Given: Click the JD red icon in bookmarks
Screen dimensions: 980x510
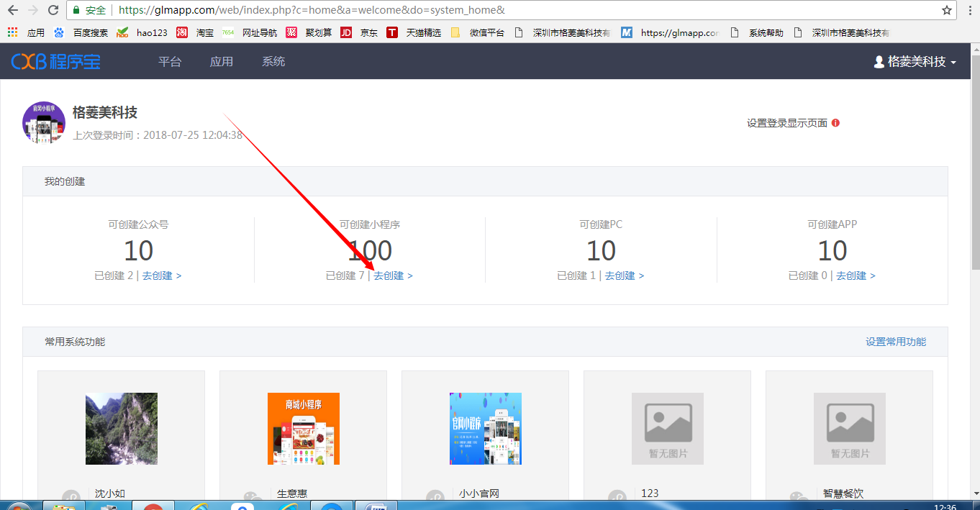Looking at the screenshot, I should (x=346, y=32).
